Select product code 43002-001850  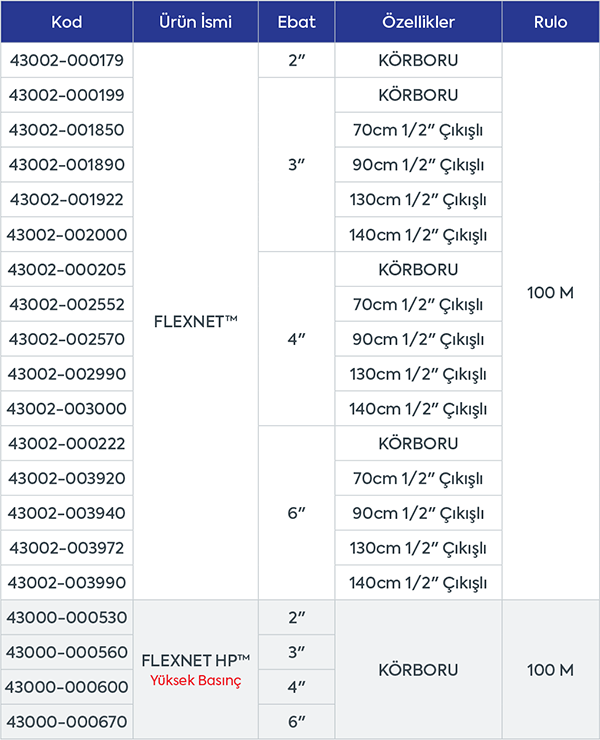(66, 130)
